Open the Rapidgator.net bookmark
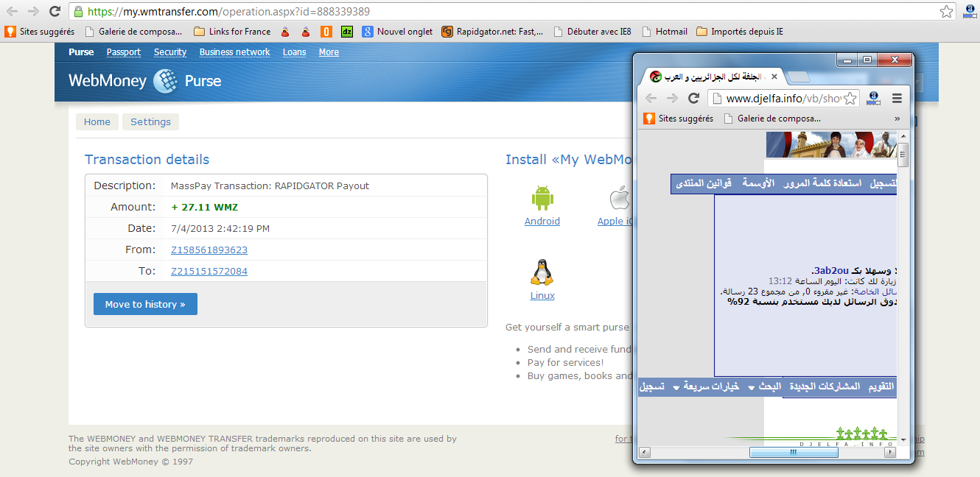 click(x=492, y=32)
